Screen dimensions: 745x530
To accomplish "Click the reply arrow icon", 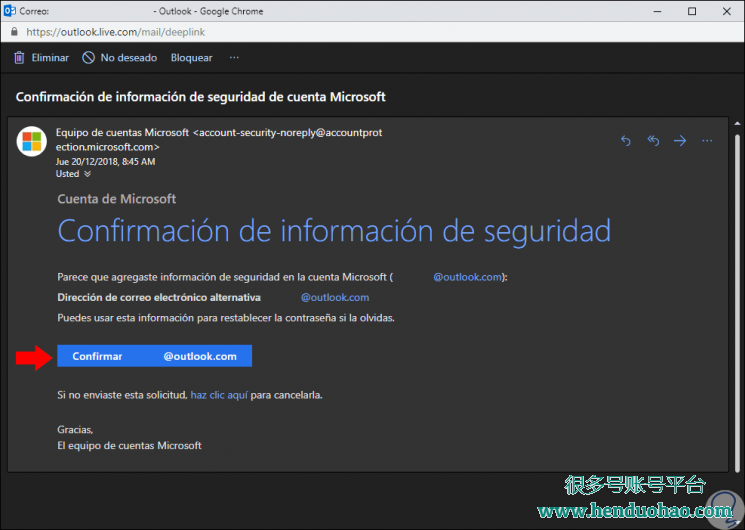I will tap(626, 141).
